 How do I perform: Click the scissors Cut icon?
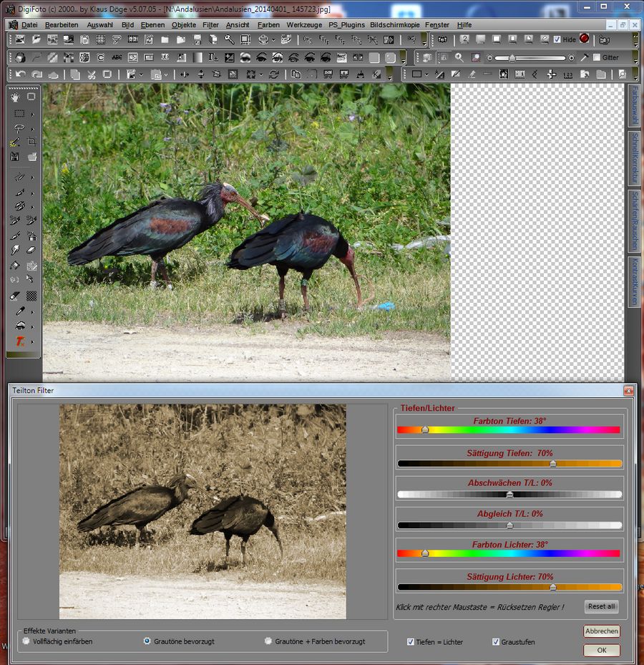(92, 74)
